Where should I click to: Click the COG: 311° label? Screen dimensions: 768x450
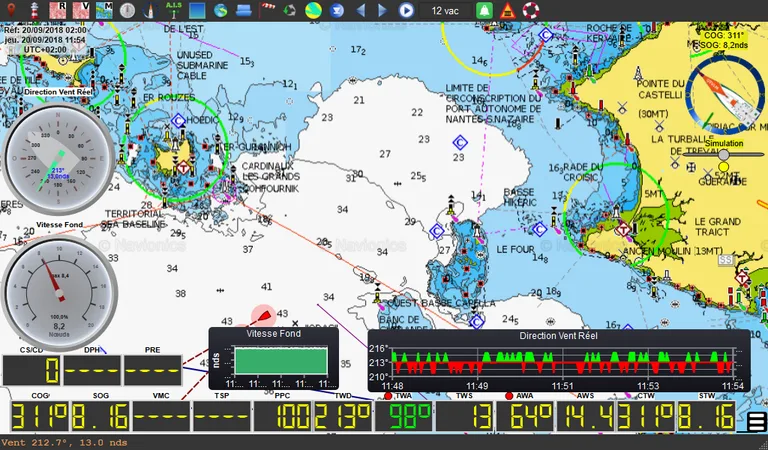tap(724, 35)
